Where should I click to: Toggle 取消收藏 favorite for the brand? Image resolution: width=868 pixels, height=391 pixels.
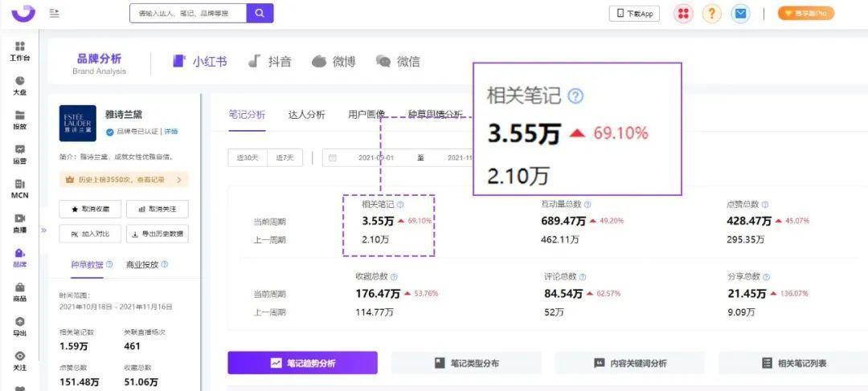click(x=90, y=209)
